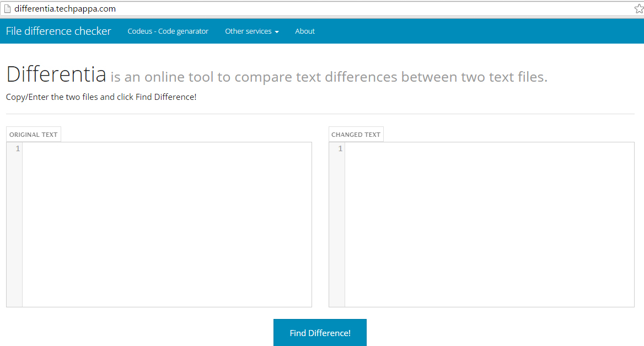Select line number 1 in the changed panel
The width and height of the screenshot is (644, 346).
coord(340,148)
